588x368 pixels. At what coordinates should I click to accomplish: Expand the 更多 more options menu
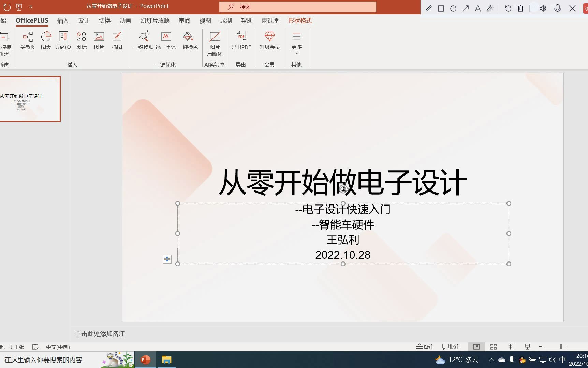(297, 44)
